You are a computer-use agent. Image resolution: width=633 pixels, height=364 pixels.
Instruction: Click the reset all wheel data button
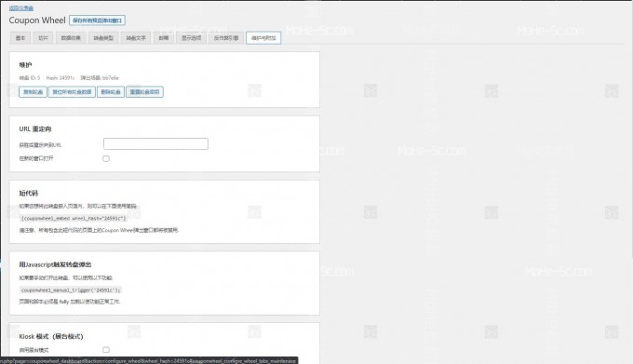click(72, 92)
